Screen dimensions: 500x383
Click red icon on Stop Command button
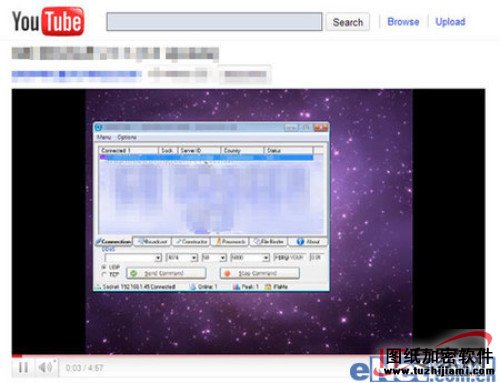pyautogui.click(x=227, y=273)
